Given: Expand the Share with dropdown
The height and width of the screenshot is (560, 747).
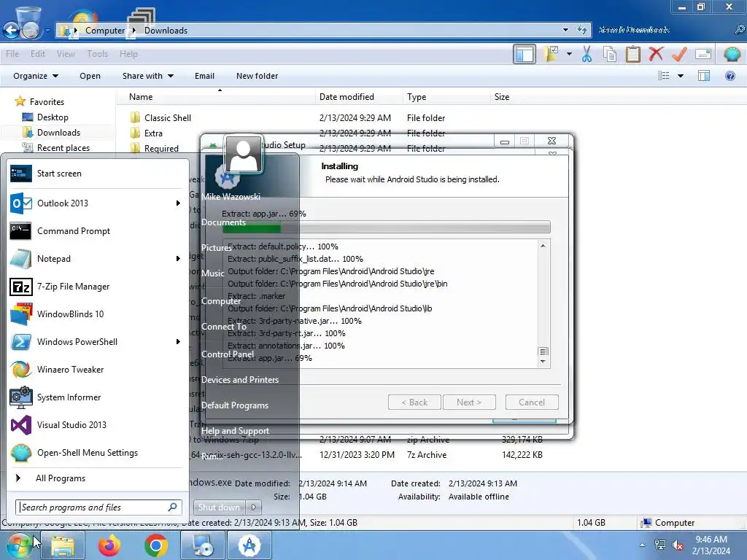Looking at the screenshot, I should [x=147, y=76].
